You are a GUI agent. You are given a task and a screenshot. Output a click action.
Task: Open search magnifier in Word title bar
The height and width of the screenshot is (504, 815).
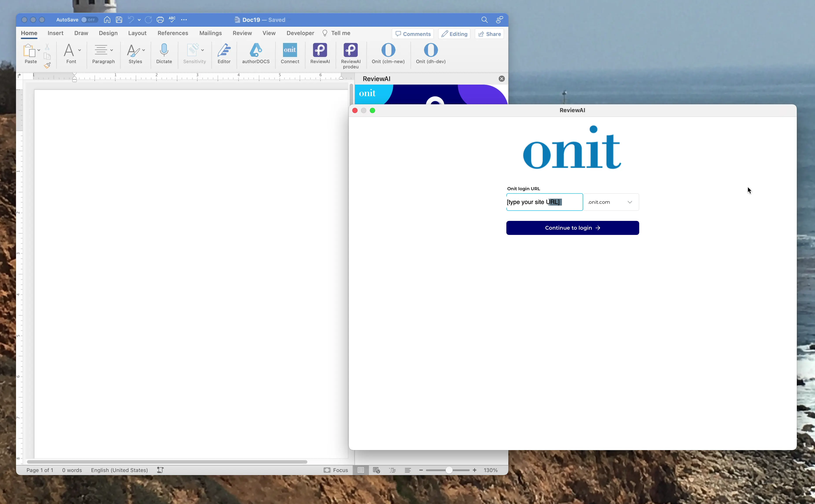[484, 20]
